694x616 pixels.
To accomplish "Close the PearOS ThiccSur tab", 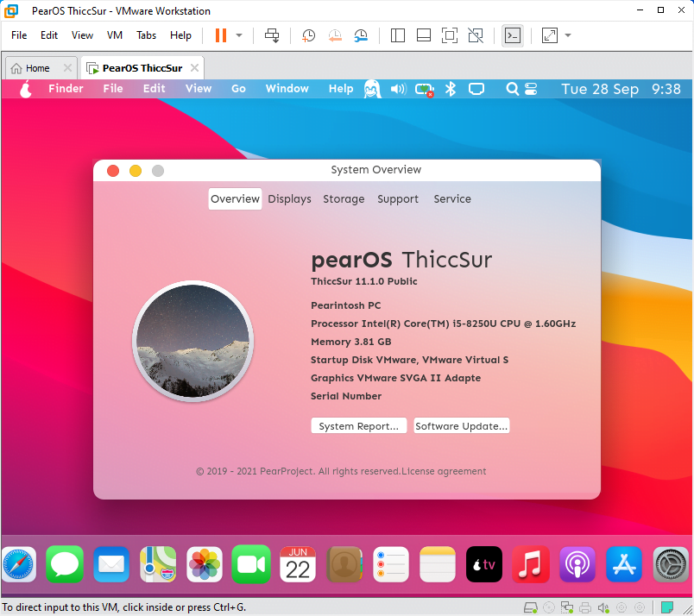I will click(194, 67).
